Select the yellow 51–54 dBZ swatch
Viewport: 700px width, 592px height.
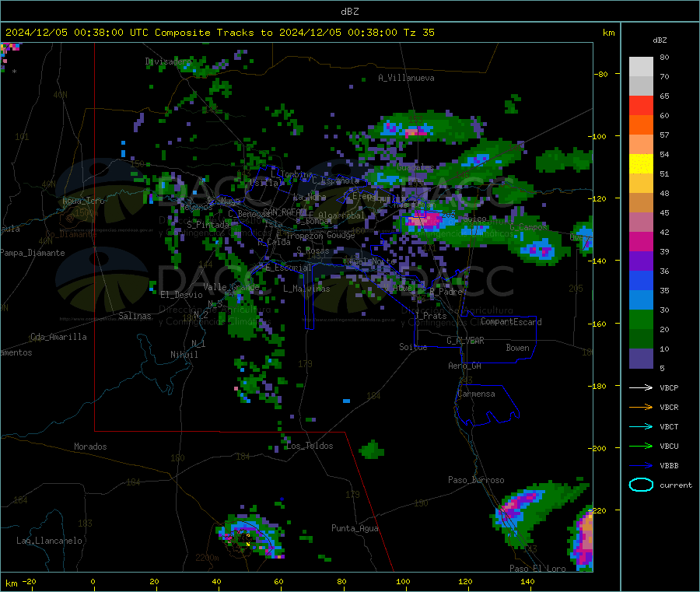[x=641, y=164]
